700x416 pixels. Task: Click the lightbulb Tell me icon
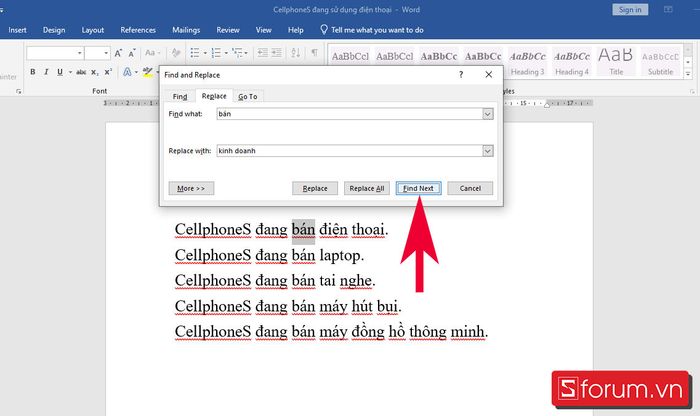click(324, 29)
